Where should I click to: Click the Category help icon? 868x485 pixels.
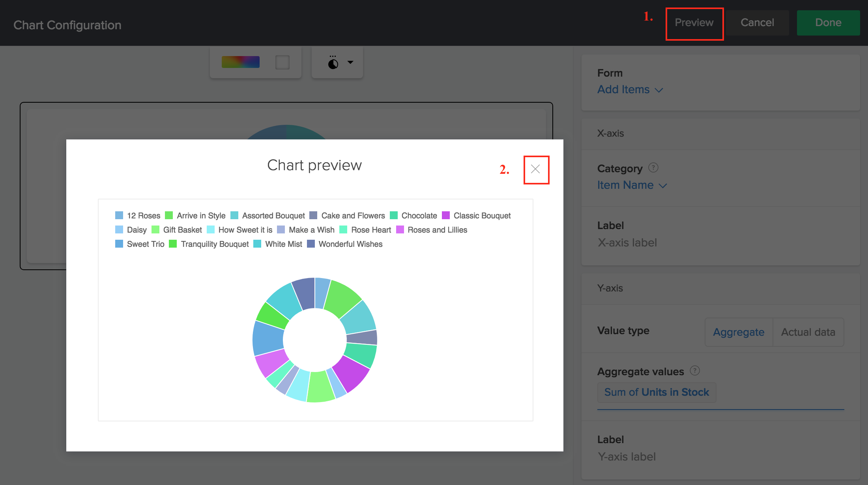[654, 167]
